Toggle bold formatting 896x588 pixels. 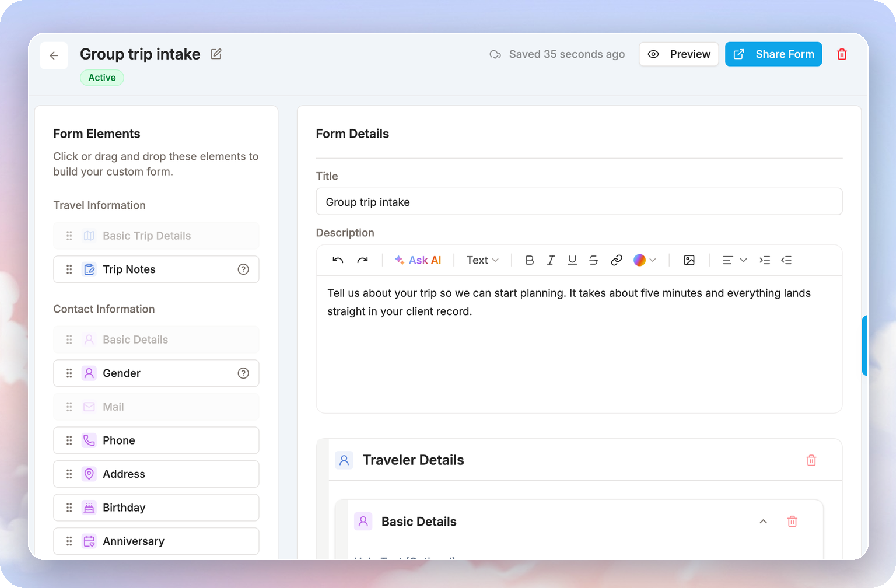point(530,260)
